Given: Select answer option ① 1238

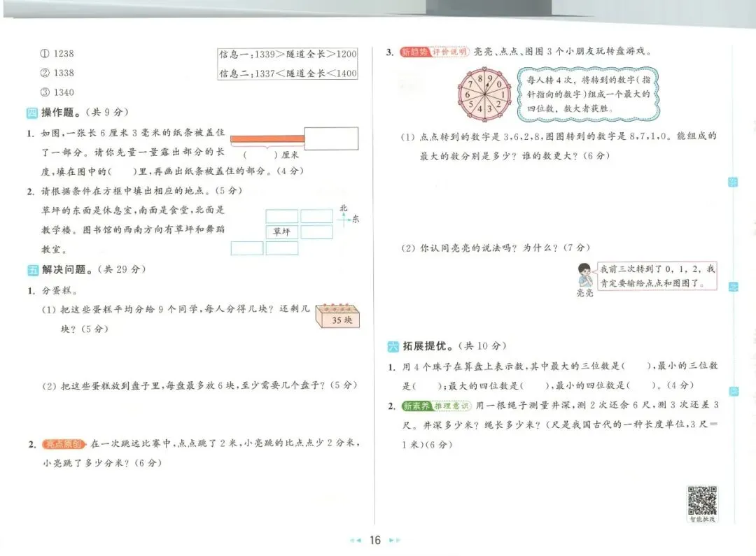Looking at the screenshot, I should pos(59,53).
